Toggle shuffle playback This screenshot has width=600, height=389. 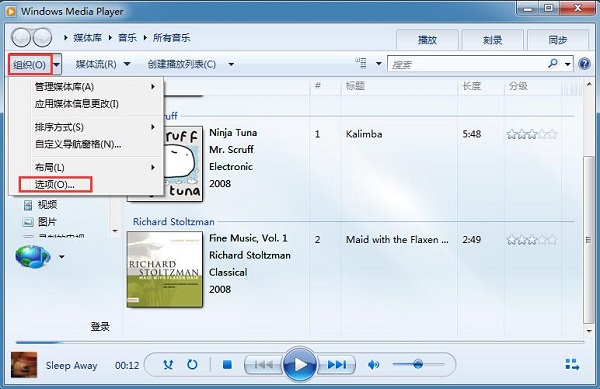[168, 365]
